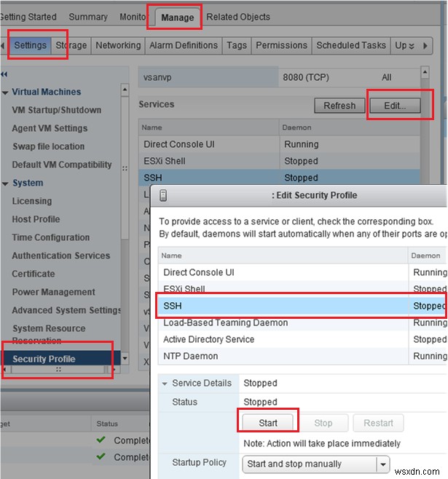The width and height of the screenshot is (448, 479).
Task: Select Authentication Services
Action: pyautogui.click(x=60, y=256)
